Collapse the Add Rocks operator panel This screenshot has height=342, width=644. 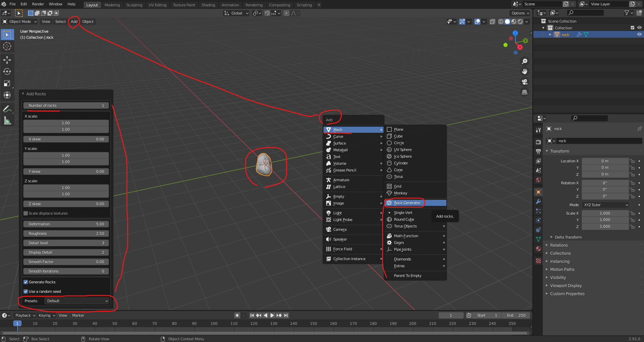pos(23,94)
